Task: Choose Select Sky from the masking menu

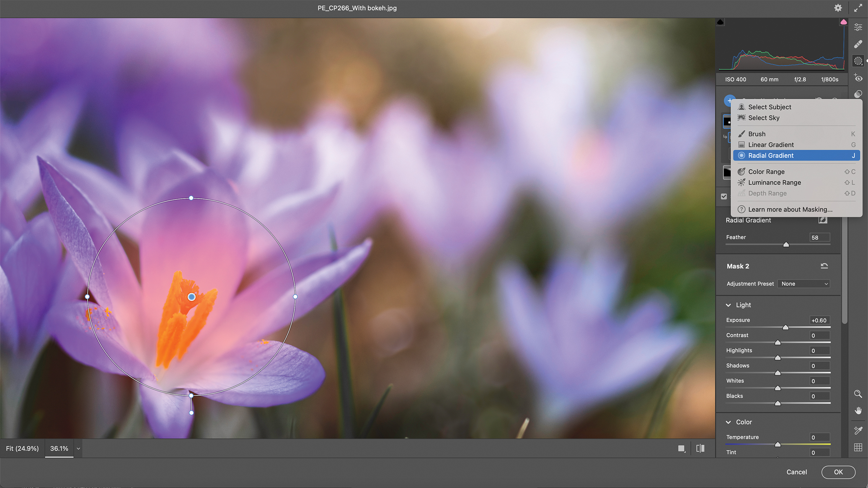Action: [x=764, y=118]
